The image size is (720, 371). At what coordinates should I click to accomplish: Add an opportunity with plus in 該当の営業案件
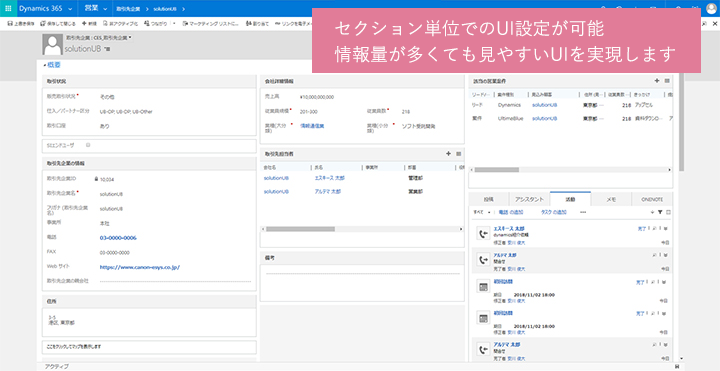657,80
